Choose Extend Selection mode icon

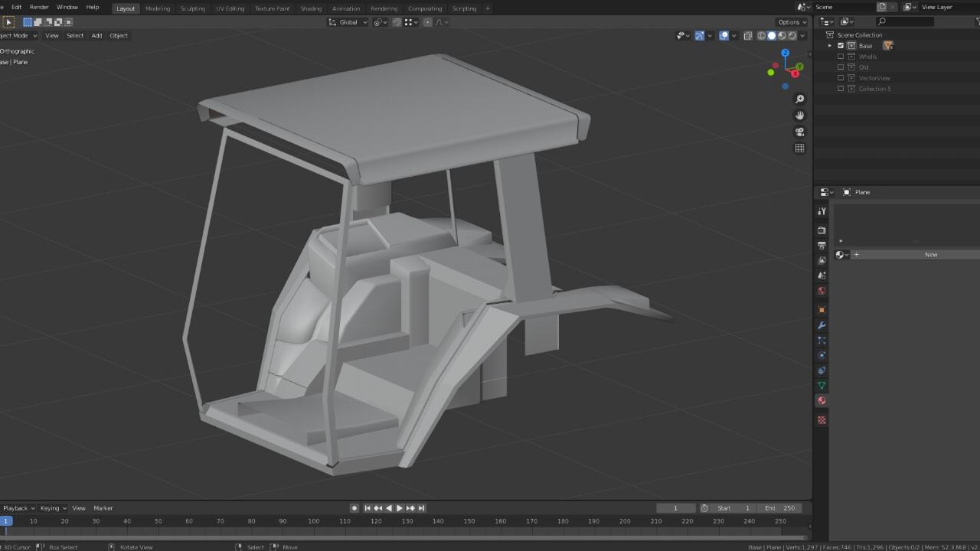(x=38, y=22)
